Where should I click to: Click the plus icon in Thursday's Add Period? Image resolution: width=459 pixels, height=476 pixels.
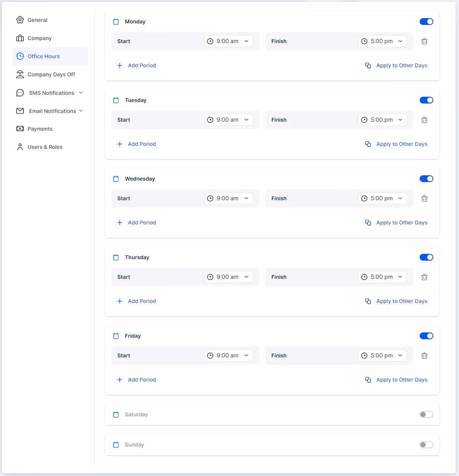click(x=119, y=301)
